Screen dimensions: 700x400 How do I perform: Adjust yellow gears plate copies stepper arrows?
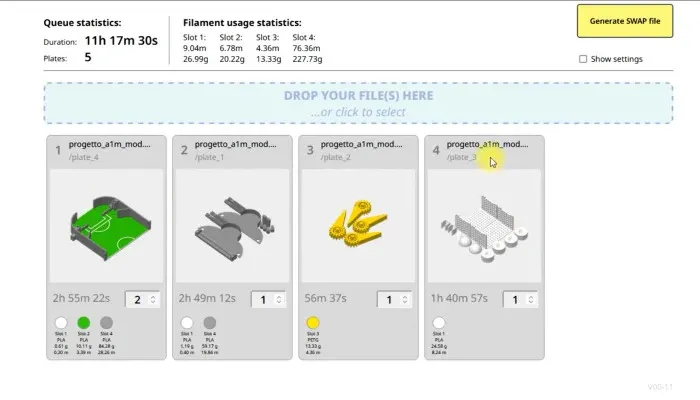(405, 300)
